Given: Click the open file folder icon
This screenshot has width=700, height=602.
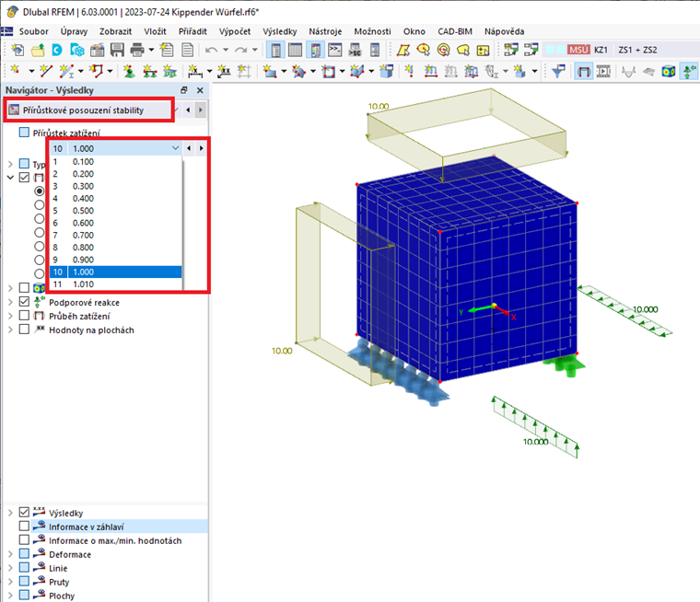Looking at the screenshot, I should (38, 50).
